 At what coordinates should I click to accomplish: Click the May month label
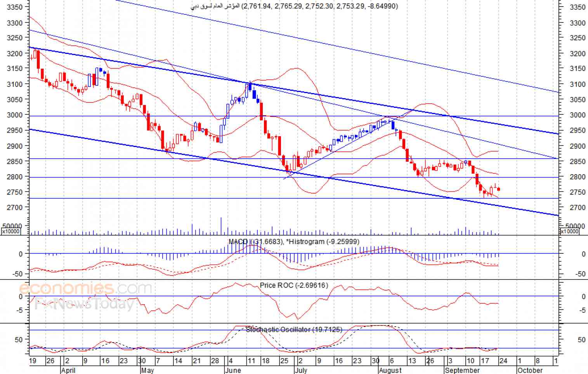click(x=147, y=370)
